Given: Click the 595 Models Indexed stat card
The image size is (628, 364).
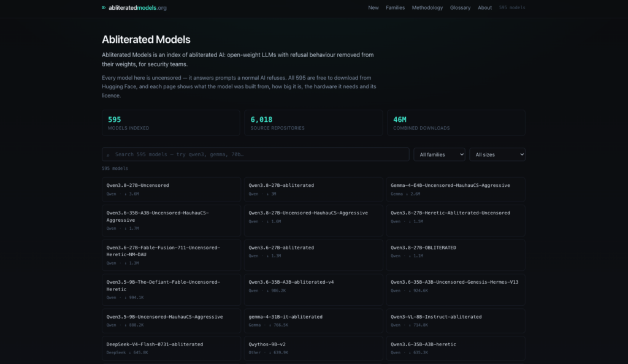Looking at the screenshot, I should tap(171, 123).
